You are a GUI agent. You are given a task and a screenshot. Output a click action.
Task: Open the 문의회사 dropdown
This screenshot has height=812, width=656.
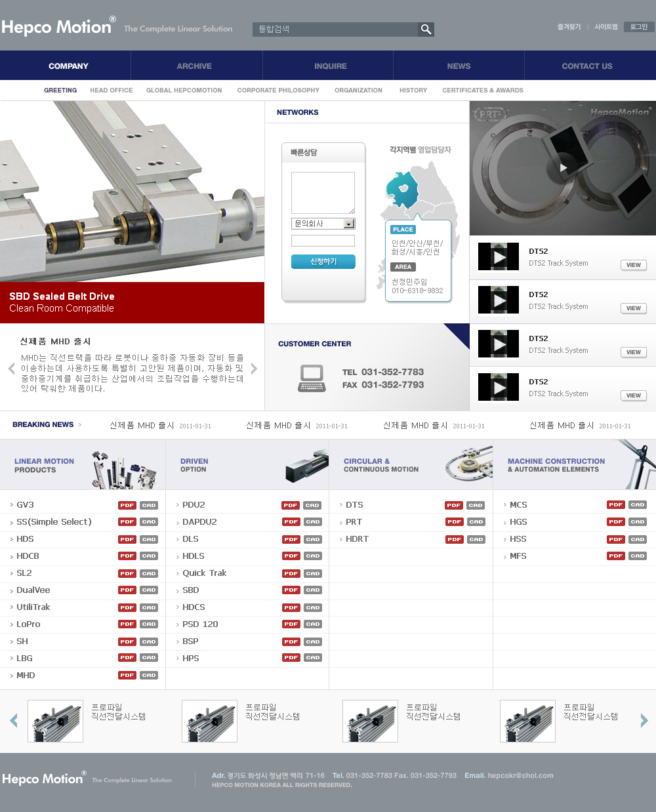pos(348,224)
